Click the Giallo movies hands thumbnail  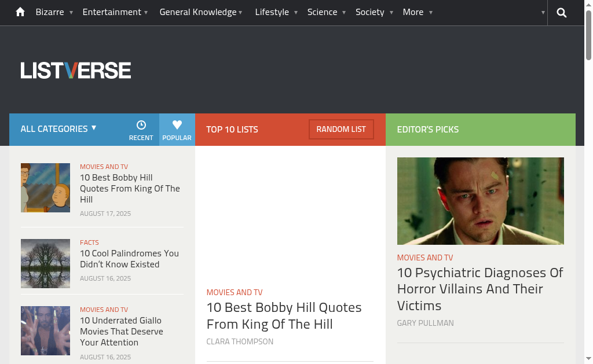[45, 331]
